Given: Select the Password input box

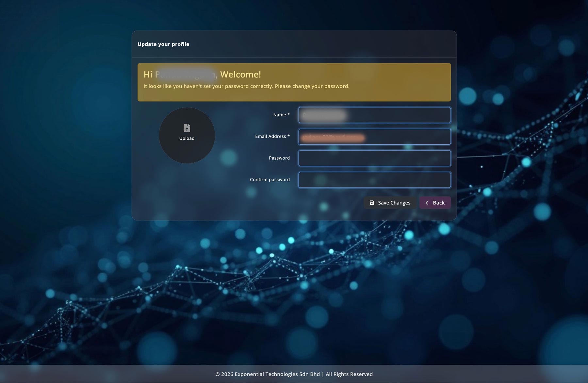Looking at the screenshot, I should pos(374,158).
